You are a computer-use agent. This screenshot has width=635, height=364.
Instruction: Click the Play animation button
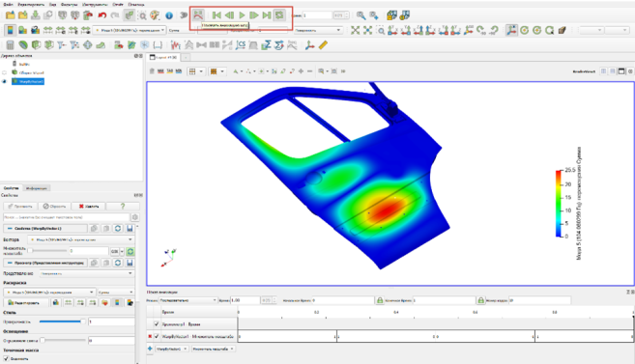click(242, 15)
